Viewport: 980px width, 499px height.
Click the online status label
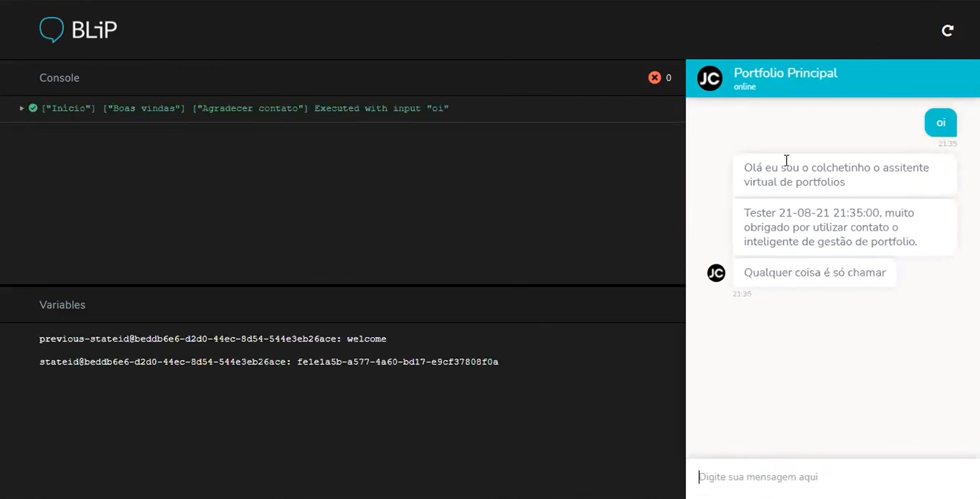click(x=745, y=87)
